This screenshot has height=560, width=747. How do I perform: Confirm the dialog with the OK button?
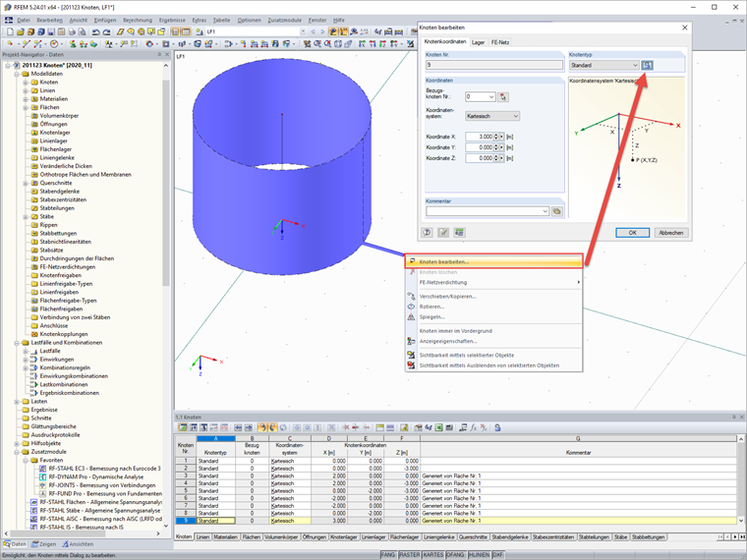[x=632, y=233]
